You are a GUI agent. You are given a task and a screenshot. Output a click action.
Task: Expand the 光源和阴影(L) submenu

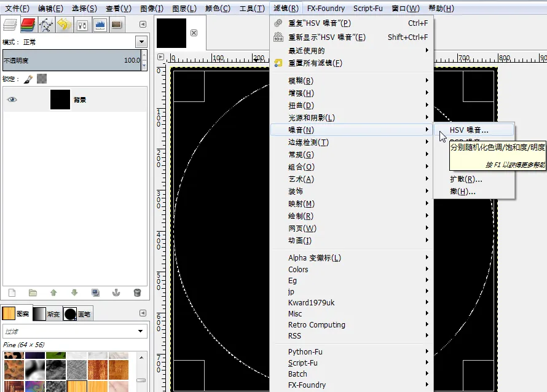point(352,117)
